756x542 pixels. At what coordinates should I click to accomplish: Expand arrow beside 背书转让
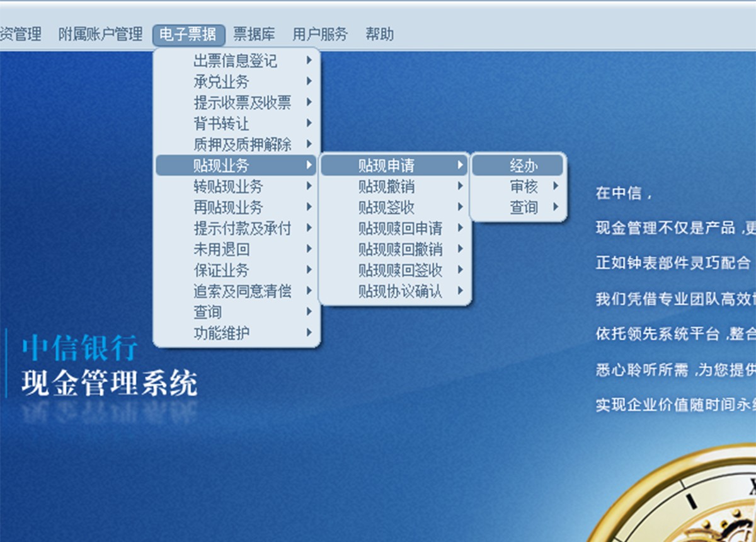pyautogui.click(x=309, y=123)
